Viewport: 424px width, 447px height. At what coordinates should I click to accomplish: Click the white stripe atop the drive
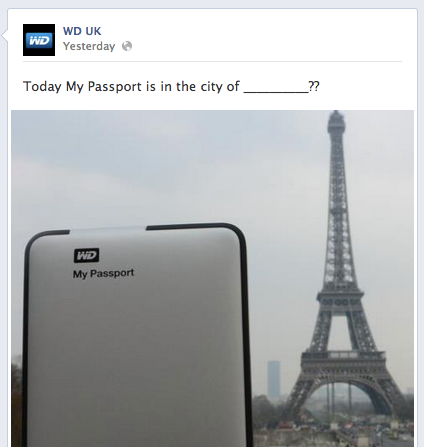(x=108, y=229)
